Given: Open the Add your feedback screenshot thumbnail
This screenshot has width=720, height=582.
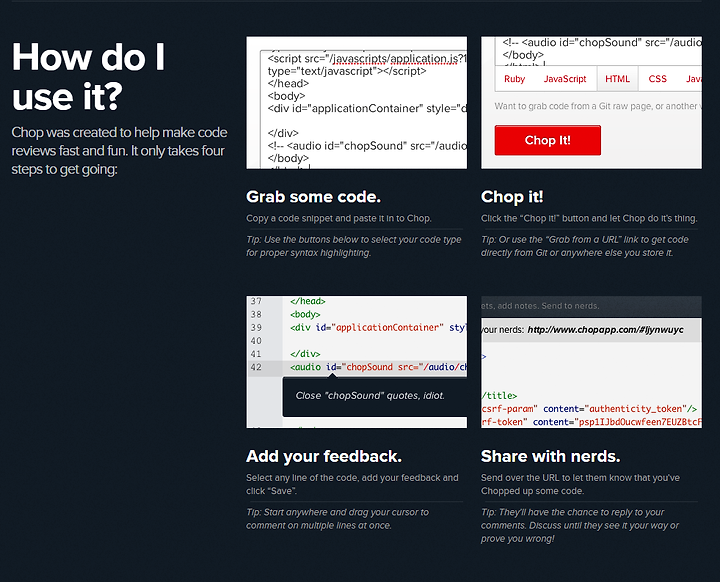Looking at the screenshot, I should [x=357, y=362].
